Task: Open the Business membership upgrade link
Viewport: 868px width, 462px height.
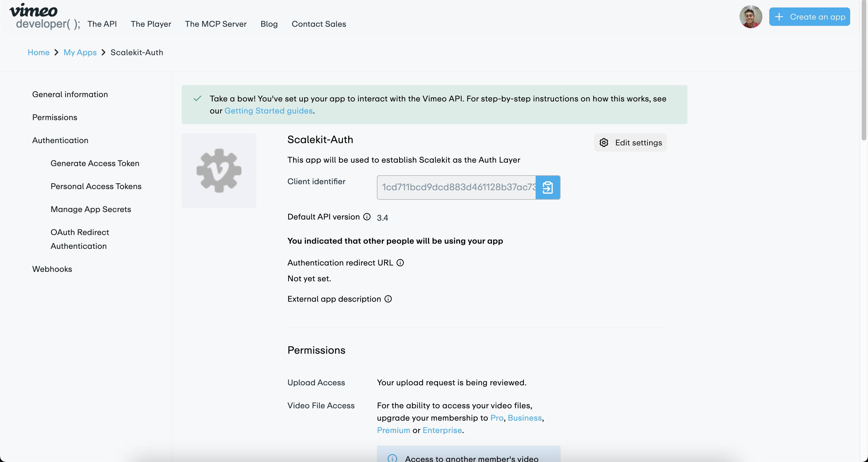Action: pos(524,418)
